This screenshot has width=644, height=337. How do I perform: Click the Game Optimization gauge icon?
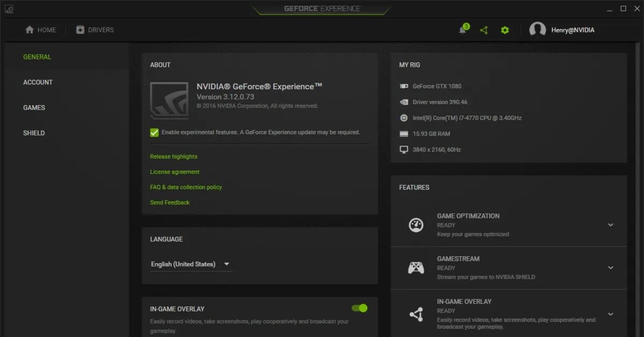[x=416, y=225]
